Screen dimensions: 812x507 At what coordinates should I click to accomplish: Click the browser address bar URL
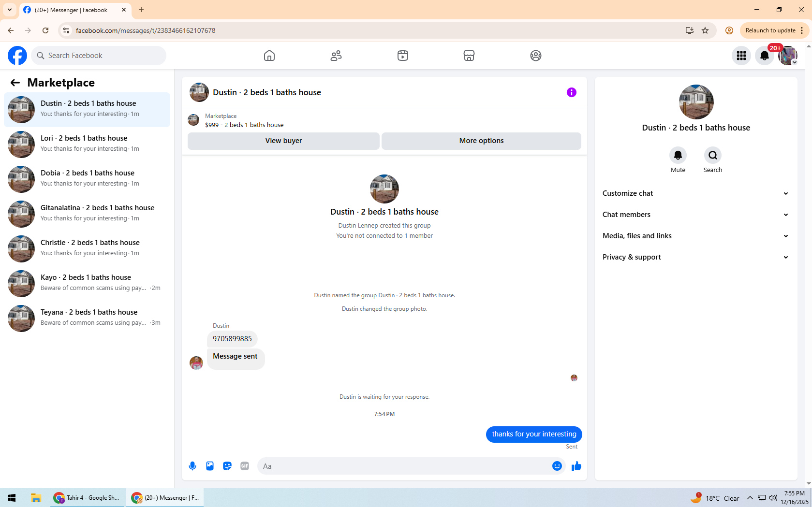(146, 30)
